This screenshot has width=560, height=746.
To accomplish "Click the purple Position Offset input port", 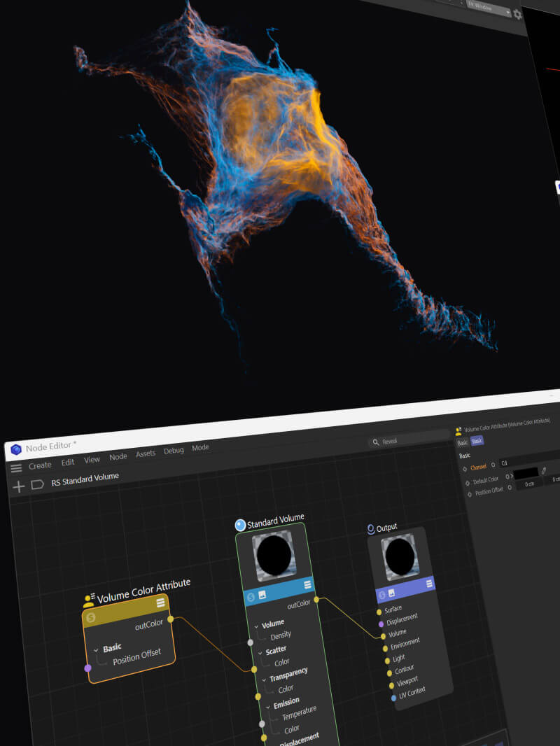I will (87, 668).
